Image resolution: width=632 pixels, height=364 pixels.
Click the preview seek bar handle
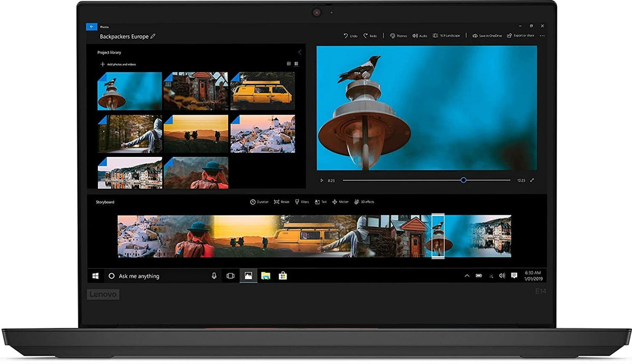[x=463, y=180]
